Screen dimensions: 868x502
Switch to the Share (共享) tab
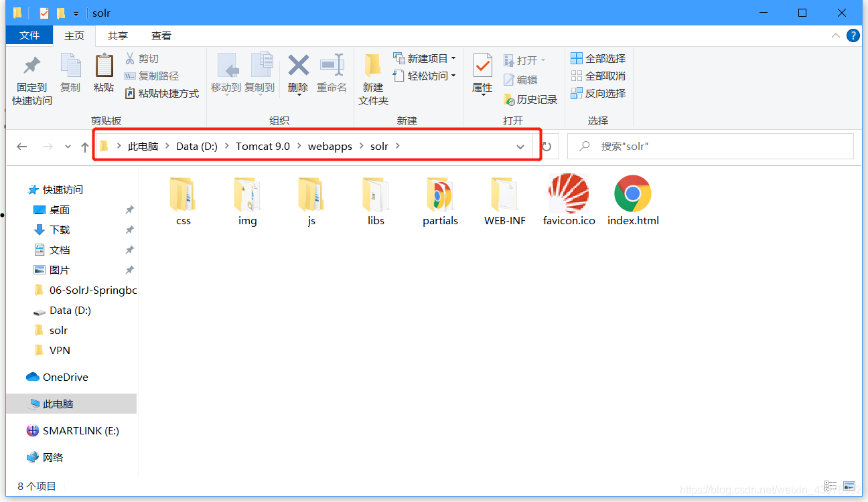point(118,36)
